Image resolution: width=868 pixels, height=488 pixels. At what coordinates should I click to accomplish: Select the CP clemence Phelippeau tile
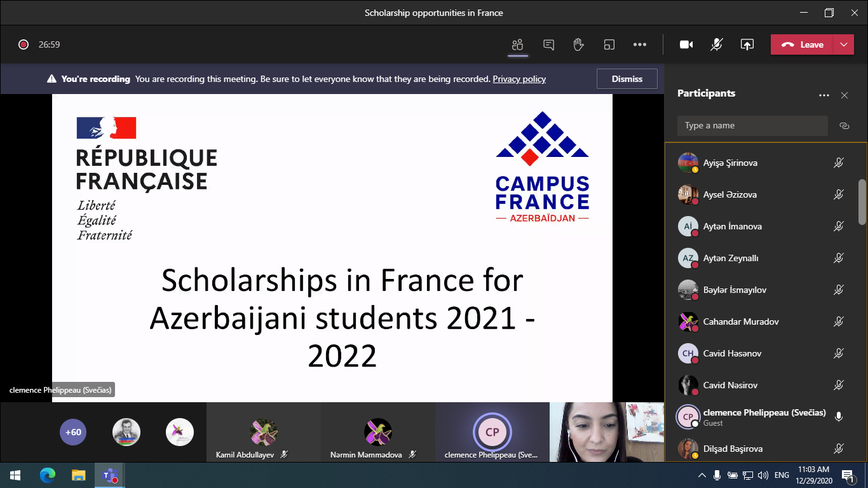(x=492, y=432)
